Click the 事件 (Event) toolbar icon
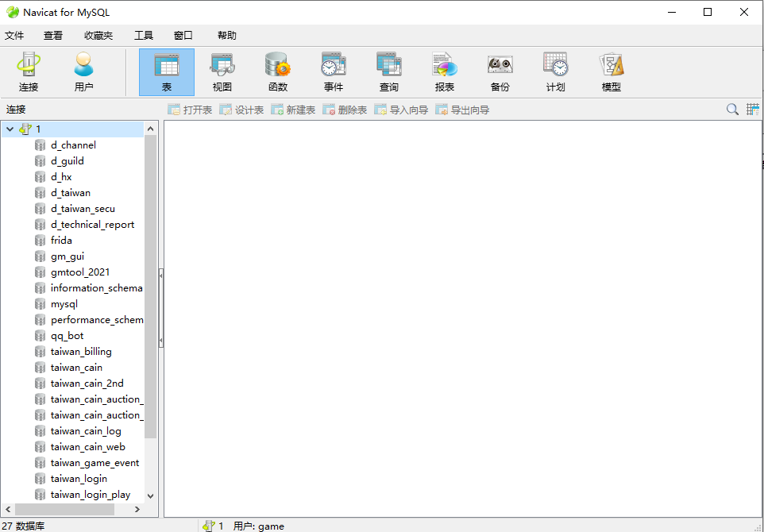This screenshot has height=532, width=764. (x=333, y=72)
